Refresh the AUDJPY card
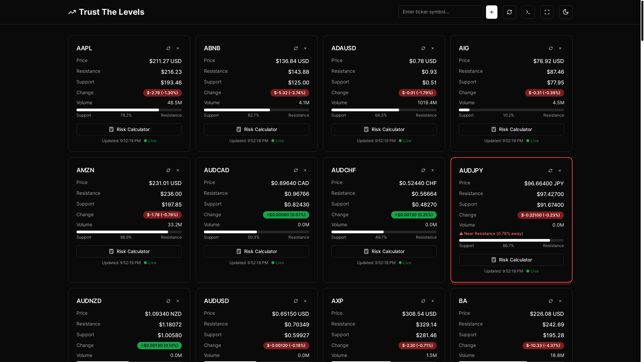The image size is (644, 362). click(x=550, y=171)
